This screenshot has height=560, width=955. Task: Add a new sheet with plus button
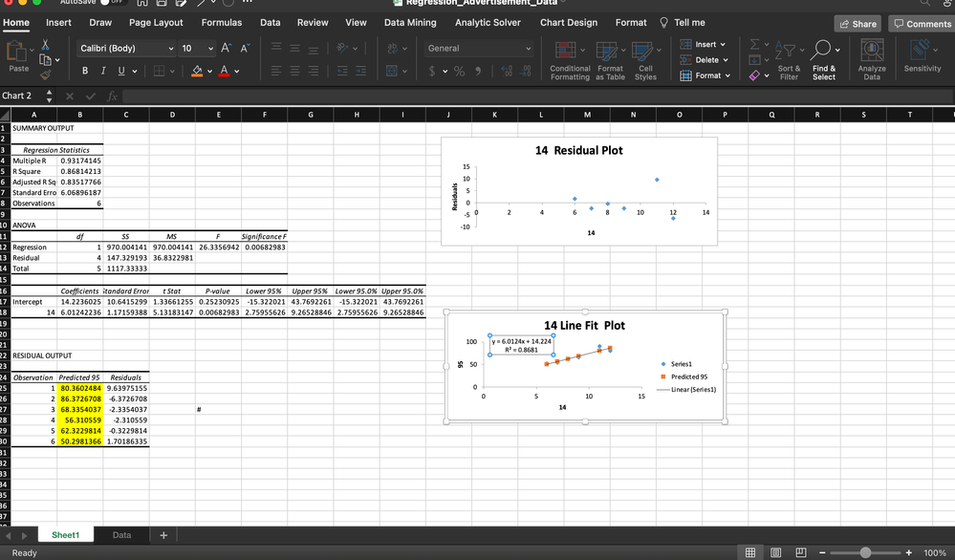(163, 535)
